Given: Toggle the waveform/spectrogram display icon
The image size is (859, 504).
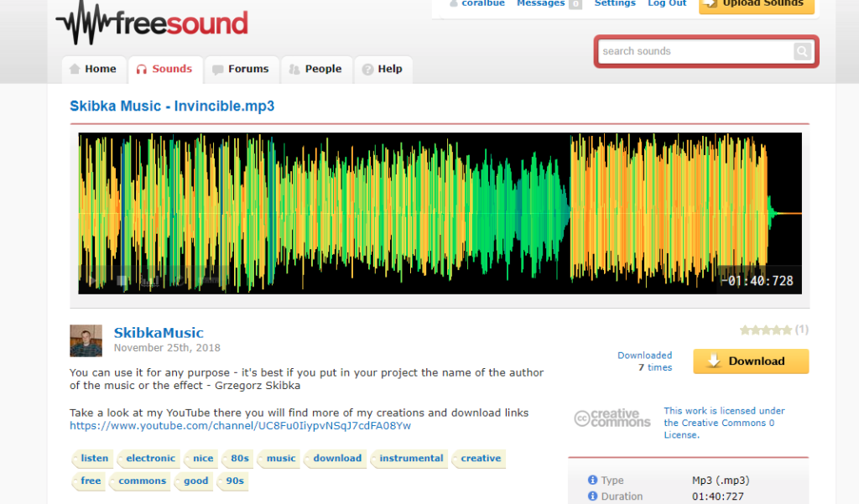Looking at the screenshot, I should point(151,281).
